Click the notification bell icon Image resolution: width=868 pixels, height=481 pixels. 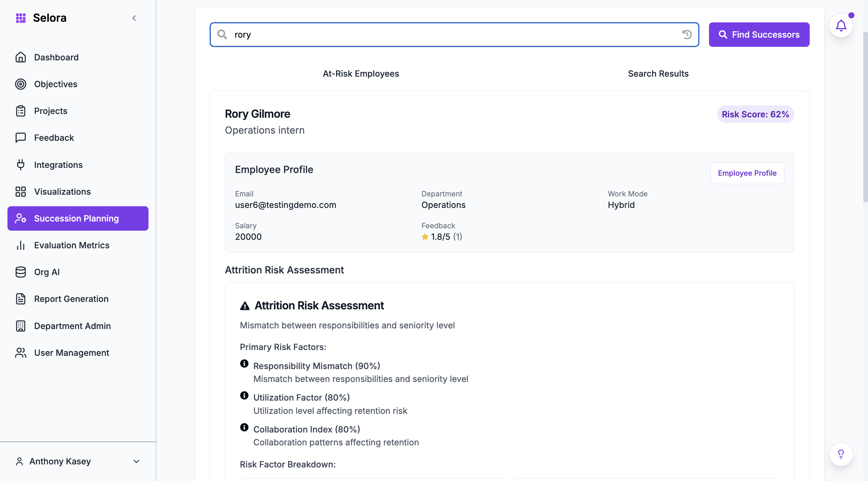coord(841,26)
